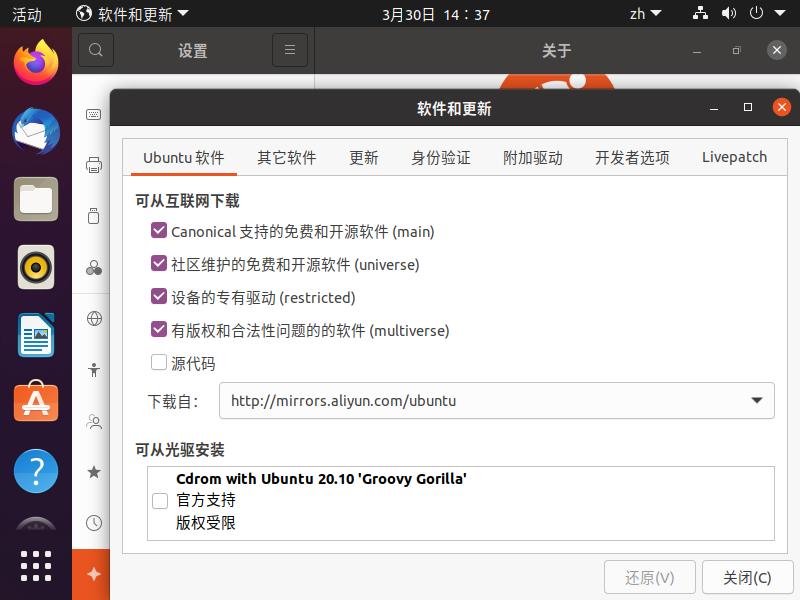
Task: Switch to 身份验证 tab
Action: pyautogui.click(x=441, y=158)
